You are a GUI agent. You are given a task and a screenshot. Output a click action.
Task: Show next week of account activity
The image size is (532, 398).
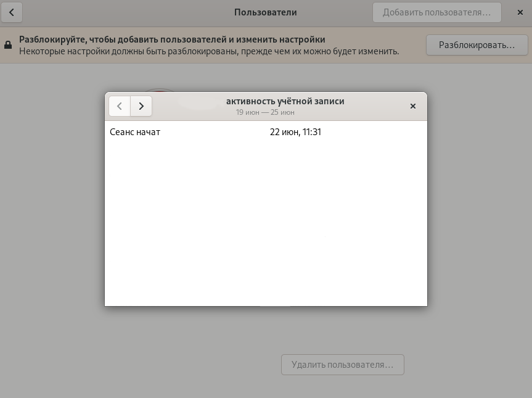141,106
